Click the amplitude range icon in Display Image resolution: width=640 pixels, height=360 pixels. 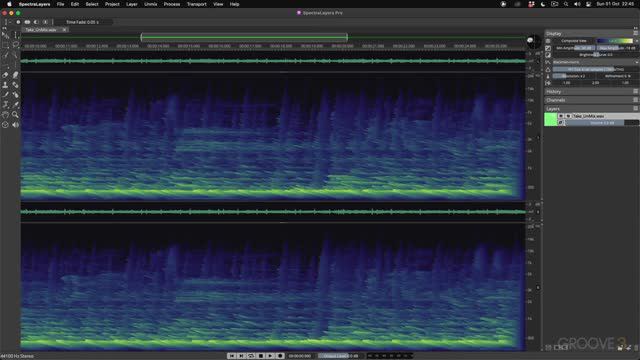[x=548, y=48]
